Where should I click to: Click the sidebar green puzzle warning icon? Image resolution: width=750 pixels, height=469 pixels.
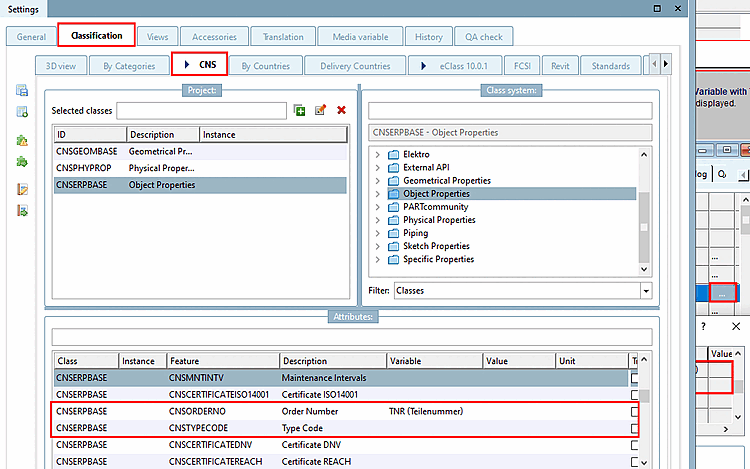pos(22,141)
